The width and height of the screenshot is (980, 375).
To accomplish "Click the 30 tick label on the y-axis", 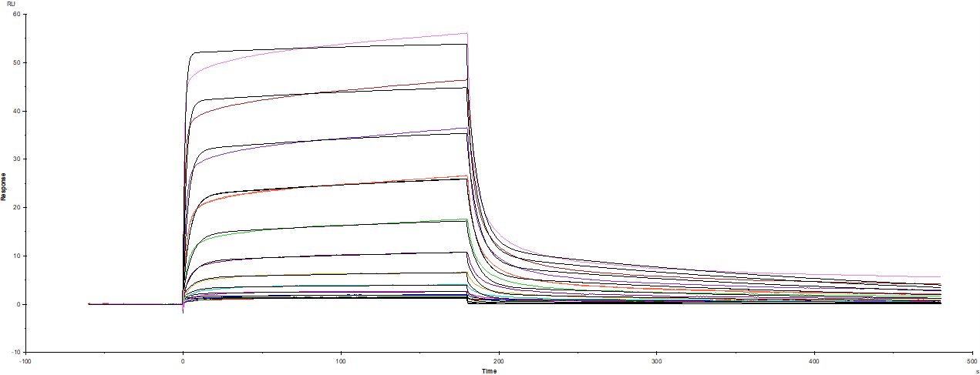I will tap(15, 159).
